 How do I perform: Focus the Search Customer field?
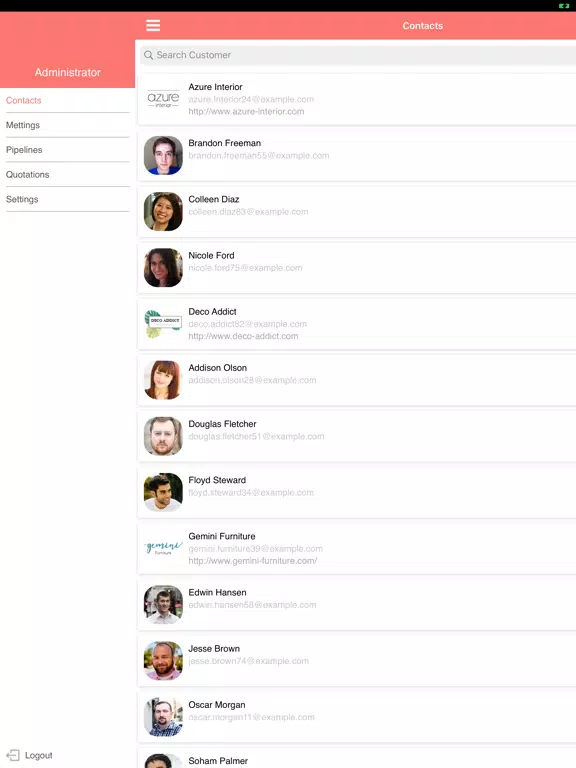358,55
